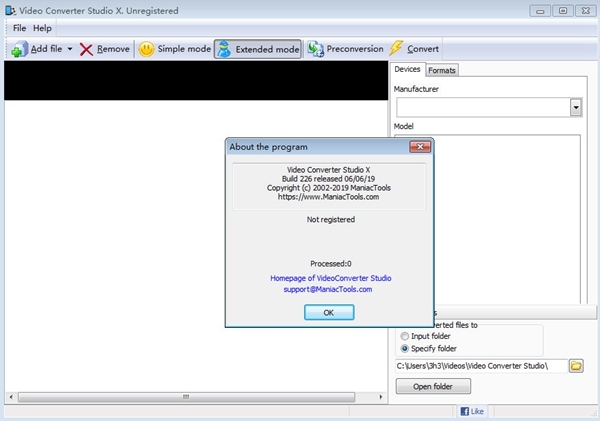Viewport: 600px width, 421px height.
Task: Maximize the Video Converter Studio window
Action: (563, 11)
